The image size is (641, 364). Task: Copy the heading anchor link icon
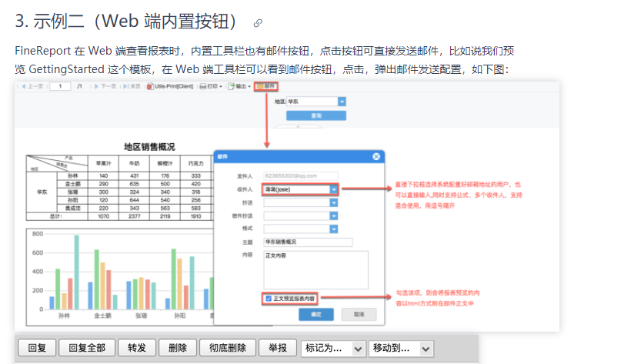point(258,23)
